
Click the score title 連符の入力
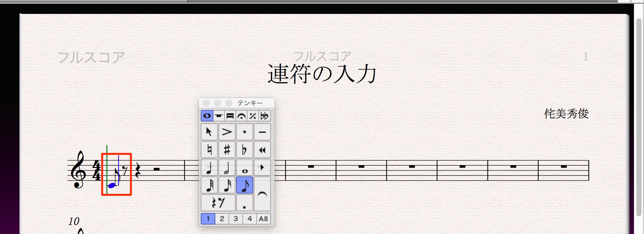(x=322, y=74)
